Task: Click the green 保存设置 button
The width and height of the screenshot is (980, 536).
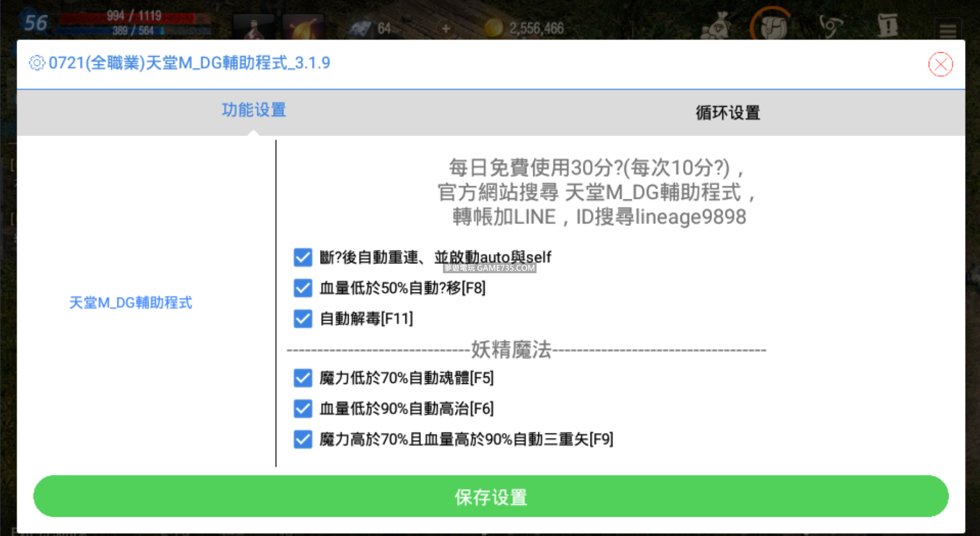Action: [x=491, y=496]
